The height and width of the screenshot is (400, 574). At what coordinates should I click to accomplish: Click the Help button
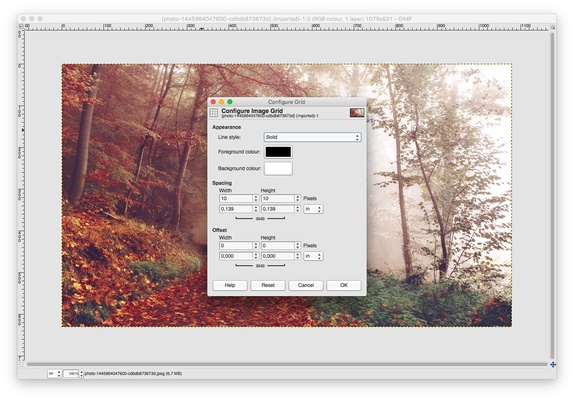230,285
